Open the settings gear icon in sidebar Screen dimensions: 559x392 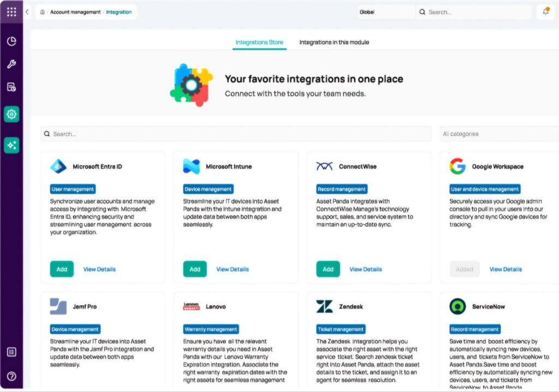(11, 114)
